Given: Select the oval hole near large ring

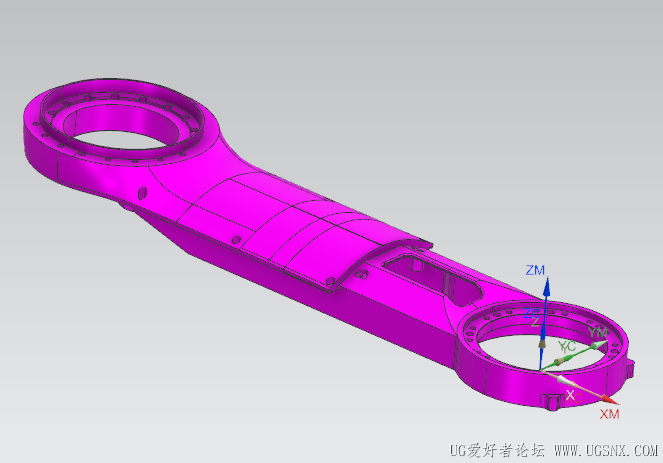Looking at the screenshot, I should point(142,193).
